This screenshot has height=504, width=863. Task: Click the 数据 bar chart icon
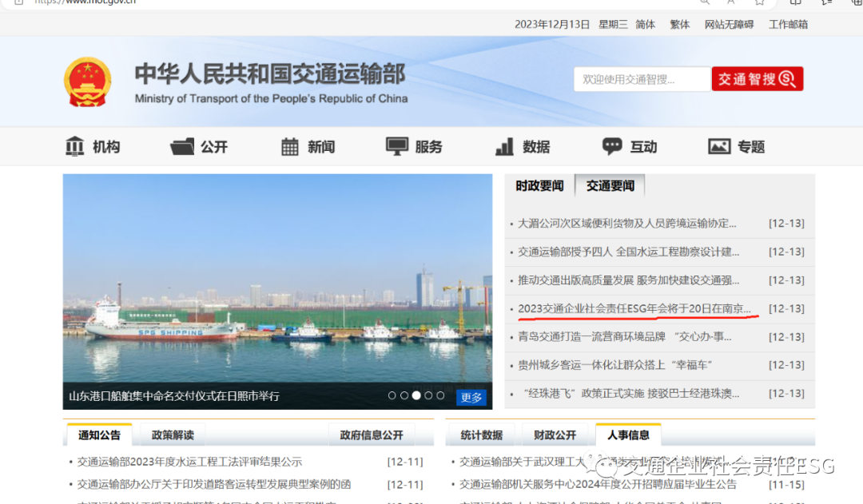pos(504,146)
